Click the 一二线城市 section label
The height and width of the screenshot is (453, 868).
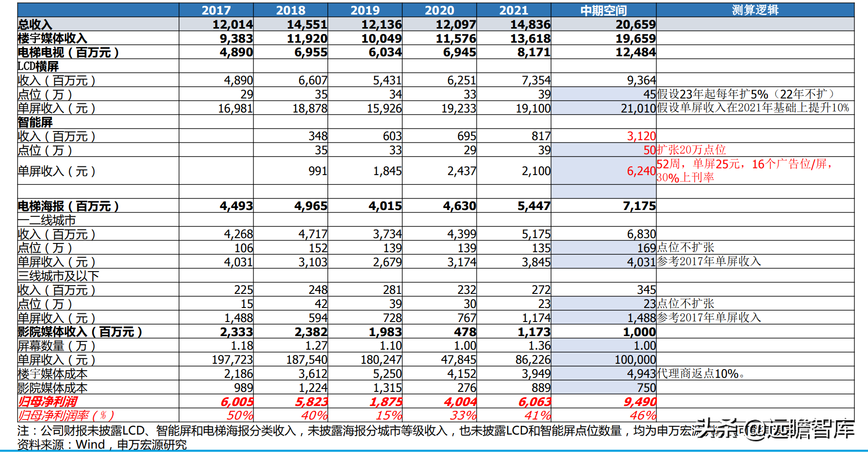coord(47,220)
